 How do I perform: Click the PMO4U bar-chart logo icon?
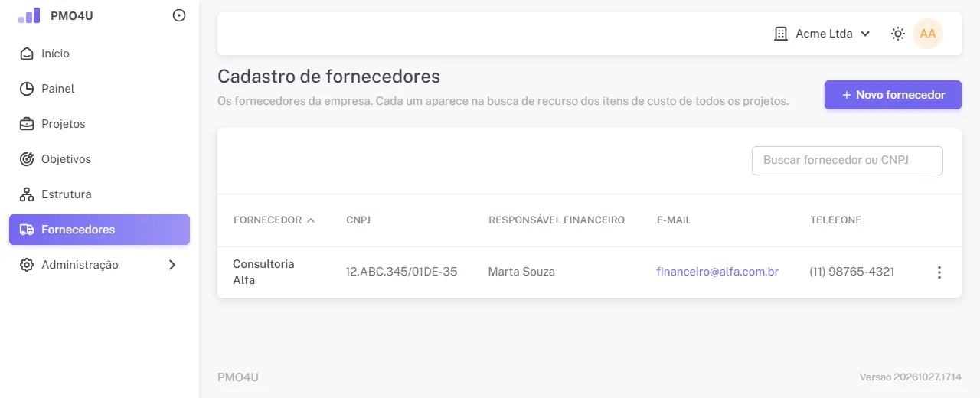click(x=29, y=15)
